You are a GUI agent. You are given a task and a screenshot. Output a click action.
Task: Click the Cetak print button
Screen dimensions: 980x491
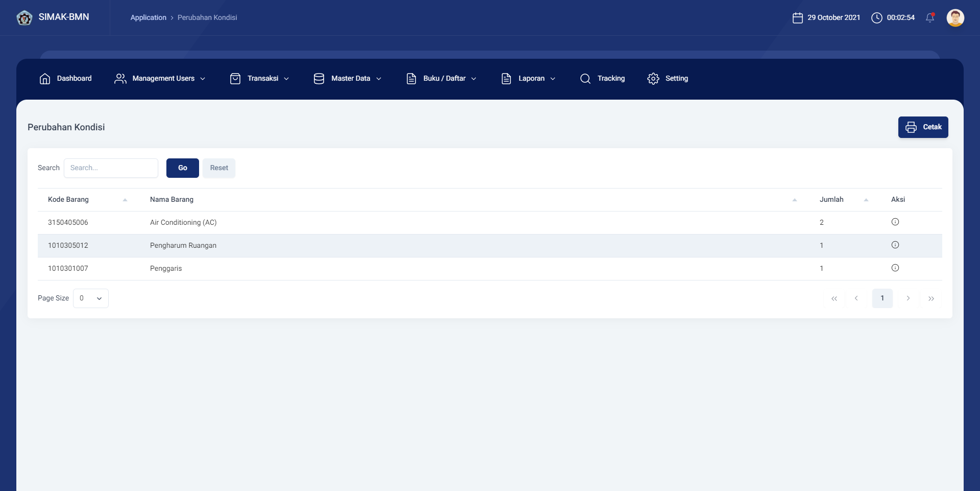pyautogui.click(x=923, y=127)
